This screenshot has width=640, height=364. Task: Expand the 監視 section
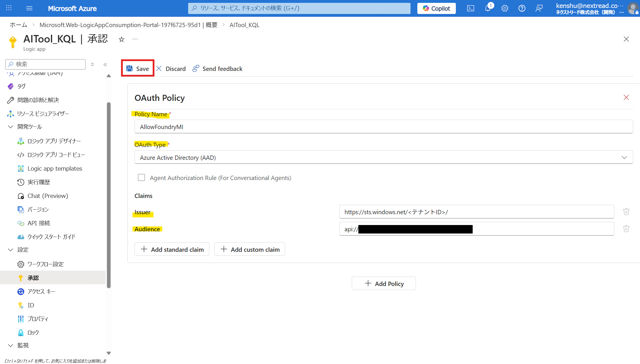[x=11, y=345]
